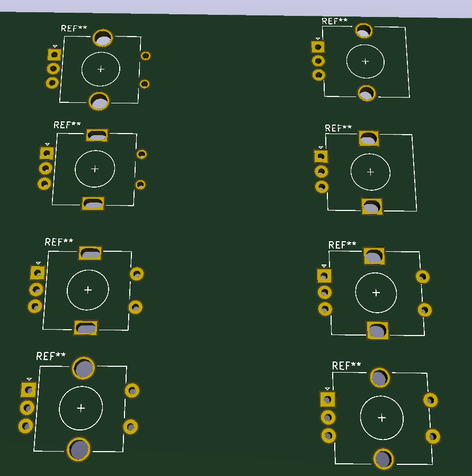Select the top rectangular pad of the second-row left footprint
The height and width of the screenshot is (476, 472).
[x=97, y=134]
